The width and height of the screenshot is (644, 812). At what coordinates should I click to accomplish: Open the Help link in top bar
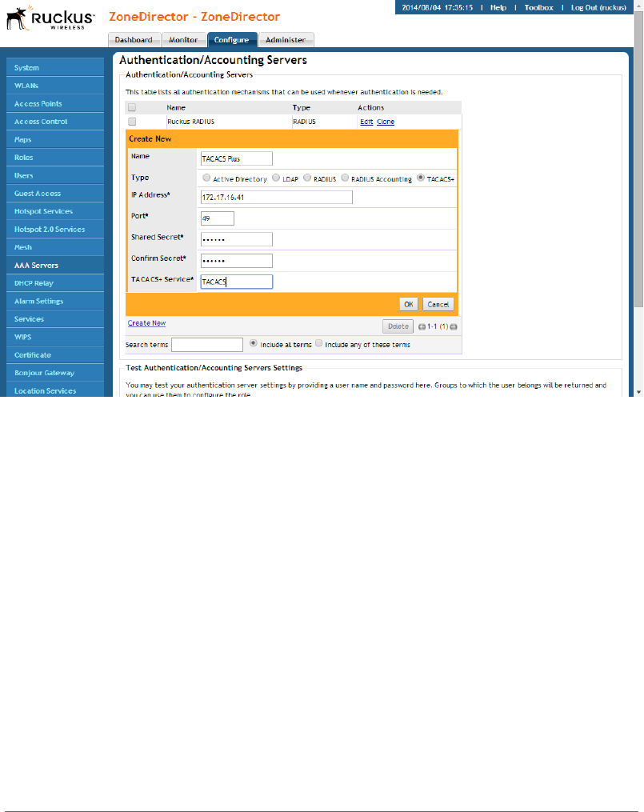tap(498, 8)
